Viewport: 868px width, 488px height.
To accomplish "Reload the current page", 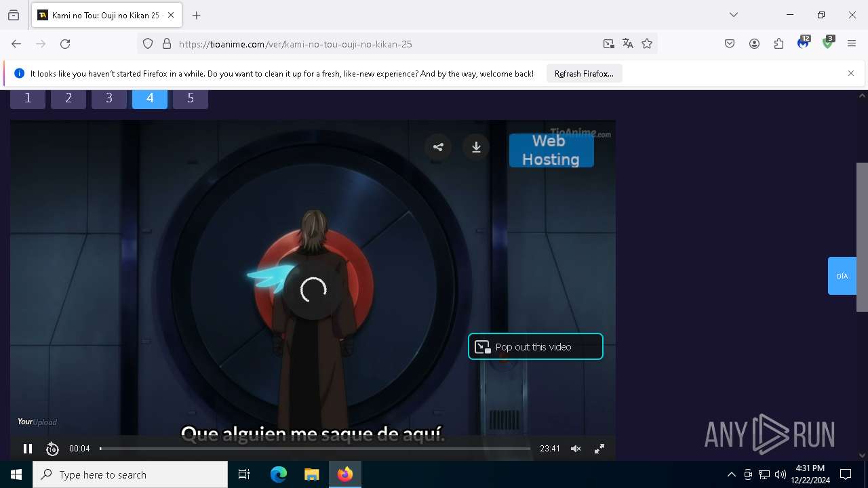I will (65, 44).
